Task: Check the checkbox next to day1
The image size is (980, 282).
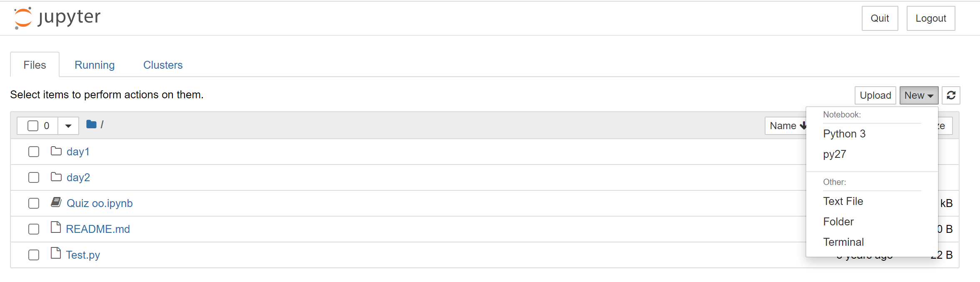Action: pos(33,152)
